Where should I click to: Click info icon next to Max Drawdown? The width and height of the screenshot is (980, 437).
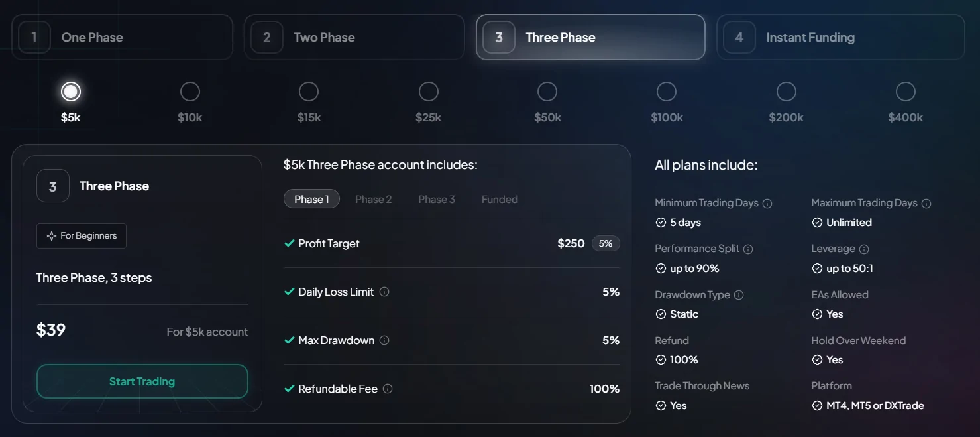click(x=384, y=340)
